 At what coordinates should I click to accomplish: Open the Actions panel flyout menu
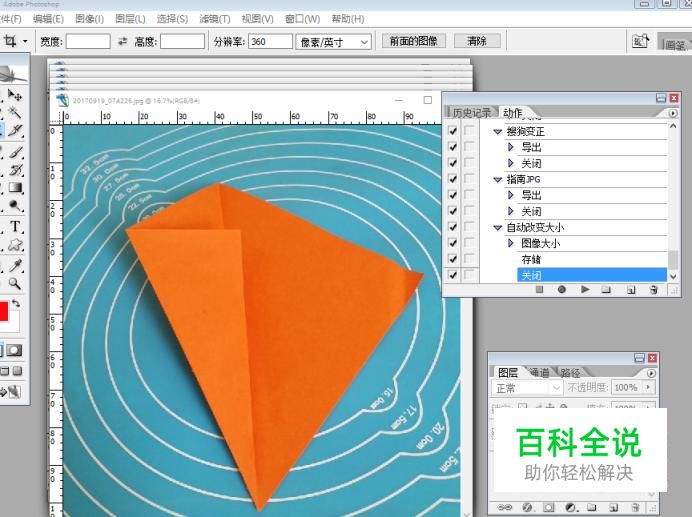pyautogui.click(x=673, y=113)
